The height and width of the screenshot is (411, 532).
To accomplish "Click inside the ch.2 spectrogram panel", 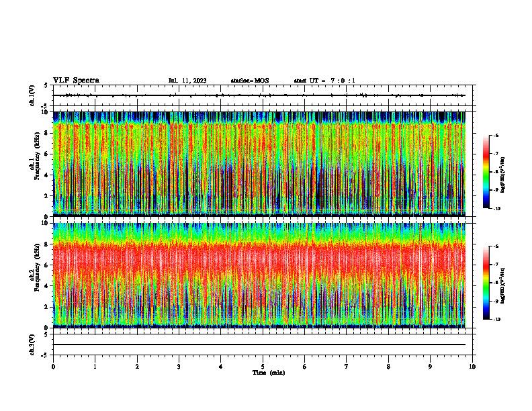I will pyautogui.click(x=259, y=275).
